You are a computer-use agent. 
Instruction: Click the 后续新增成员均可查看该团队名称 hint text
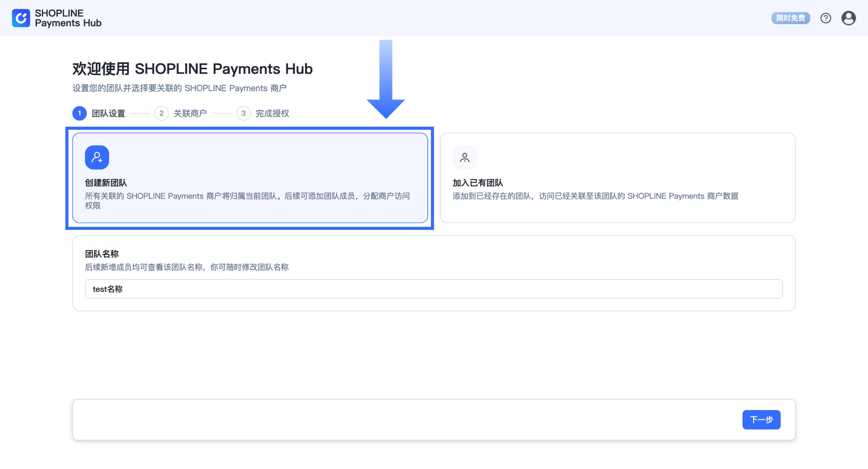point(187,267)
